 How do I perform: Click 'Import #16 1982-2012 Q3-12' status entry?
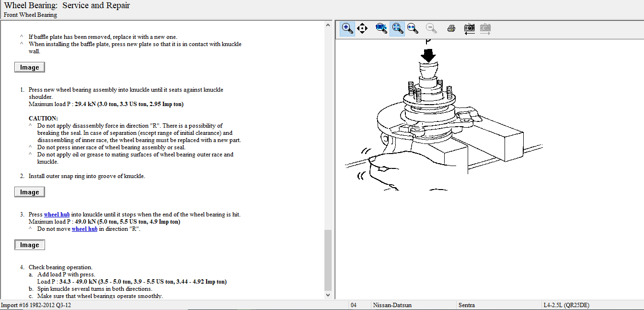36,305
